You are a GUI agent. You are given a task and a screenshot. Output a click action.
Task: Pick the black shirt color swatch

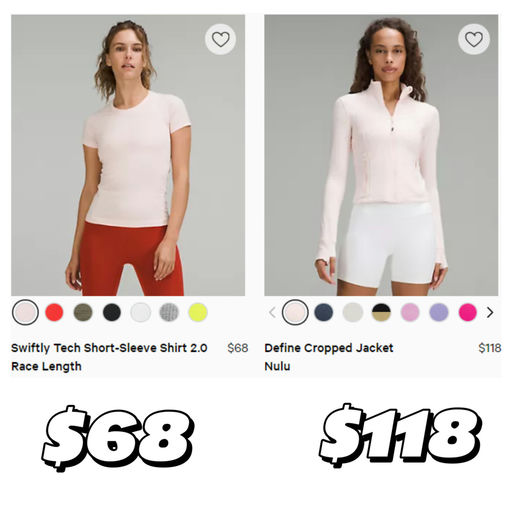[x=112, y=312]
